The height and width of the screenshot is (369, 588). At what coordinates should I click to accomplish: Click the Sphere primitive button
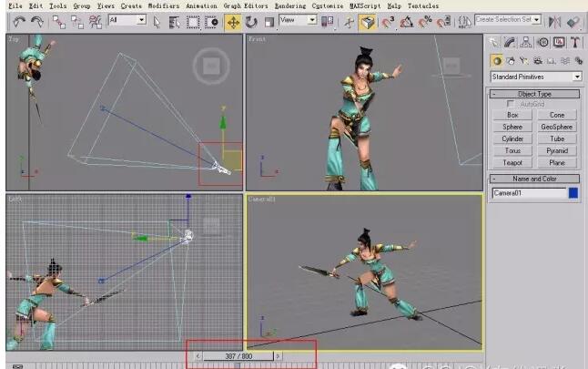pyautogui.click(x=512, y=127)
